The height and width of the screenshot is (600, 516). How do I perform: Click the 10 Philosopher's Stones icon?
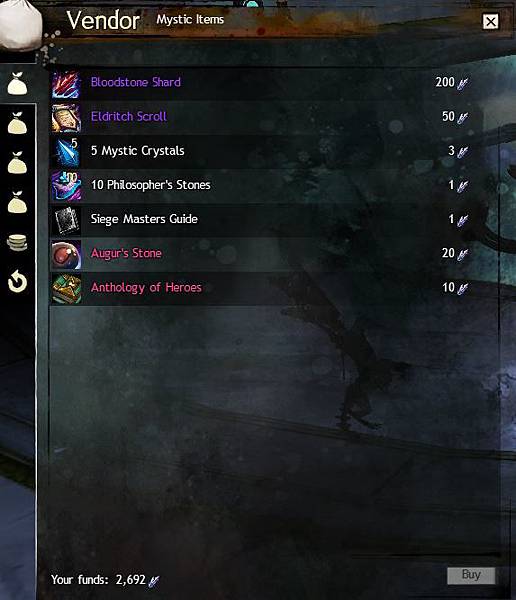click(66, 186)
